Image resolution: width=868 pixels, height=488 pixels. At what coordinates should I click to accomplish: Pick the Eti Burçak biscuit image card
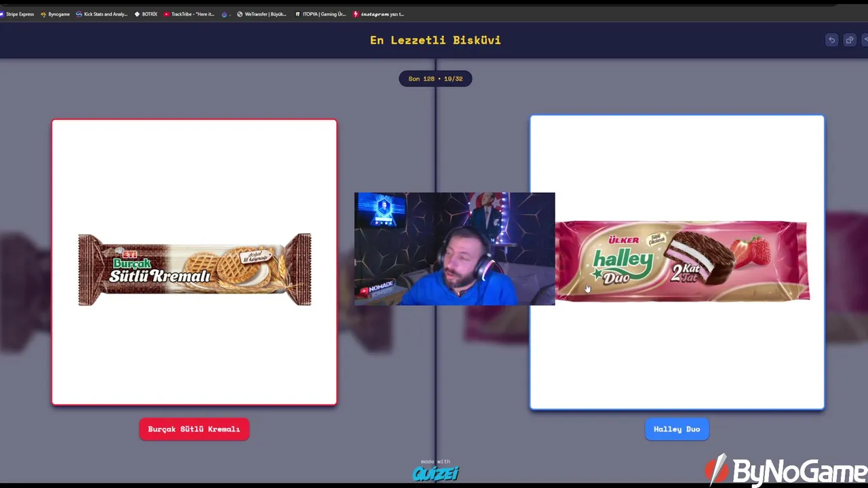coord(194,262)
